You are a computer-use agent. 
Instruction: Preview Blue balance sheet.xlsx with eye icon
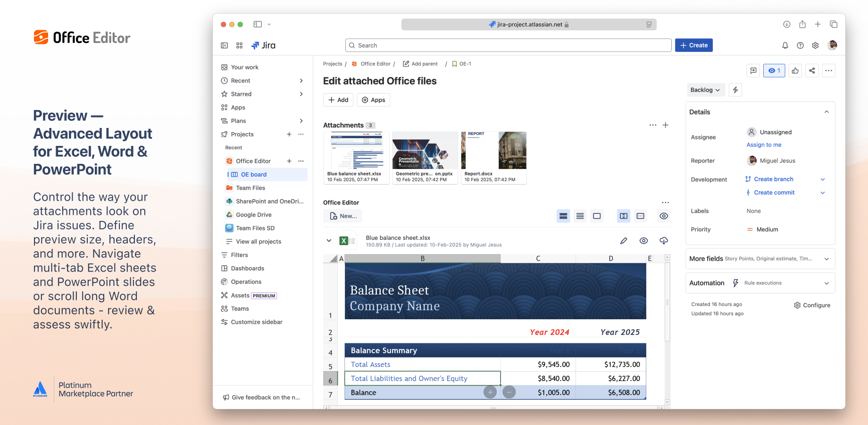643,241
